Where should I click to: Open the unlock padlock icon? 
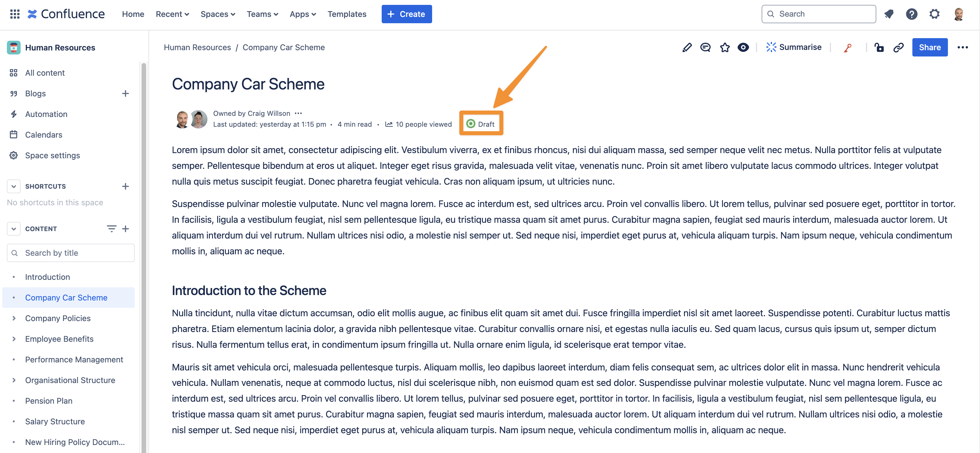click(x=879, y=47)
